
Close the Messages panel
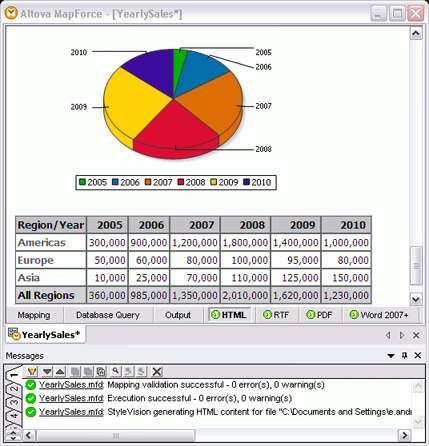pyautogui.click(x=417, y=355)
